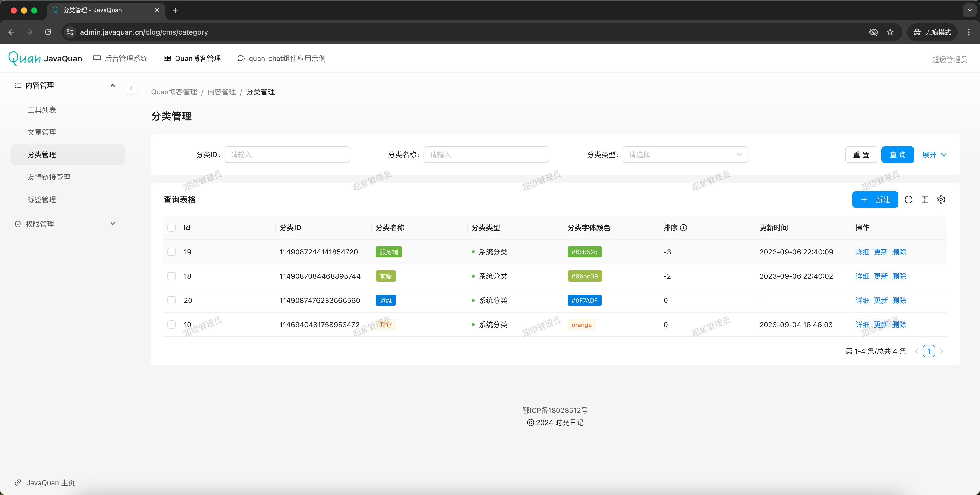Refresh the query table with reload icon

point(909,200)
